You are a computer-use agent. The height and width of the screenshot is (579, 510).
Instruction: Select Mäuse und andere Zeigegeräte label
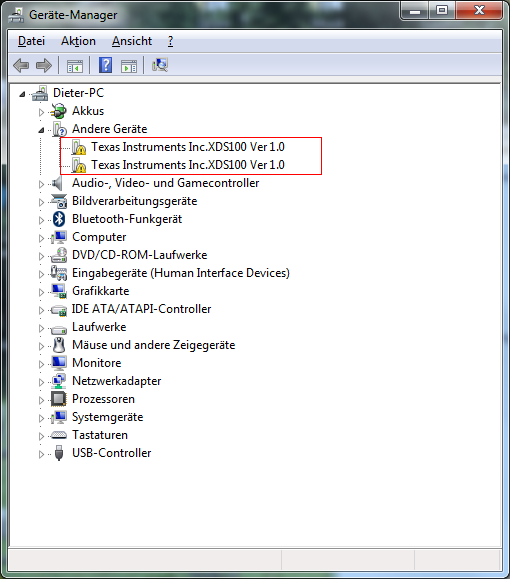click(x=154, y=345)
